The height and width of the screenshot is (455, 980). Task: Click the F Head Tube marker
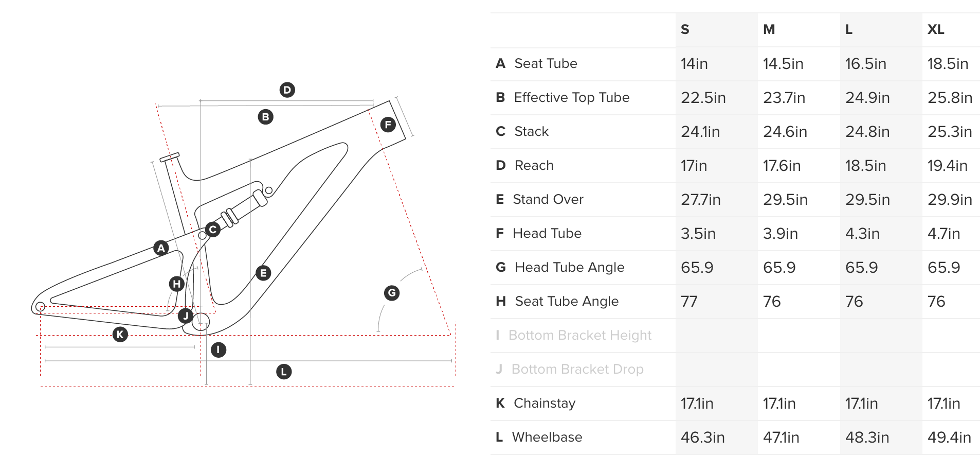[388, 125]
